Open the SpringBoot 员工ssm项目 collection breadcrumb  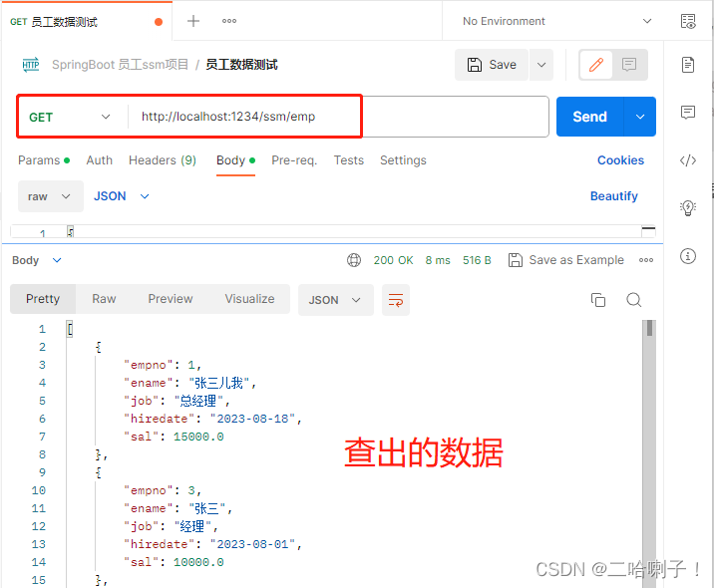[121, 65]
